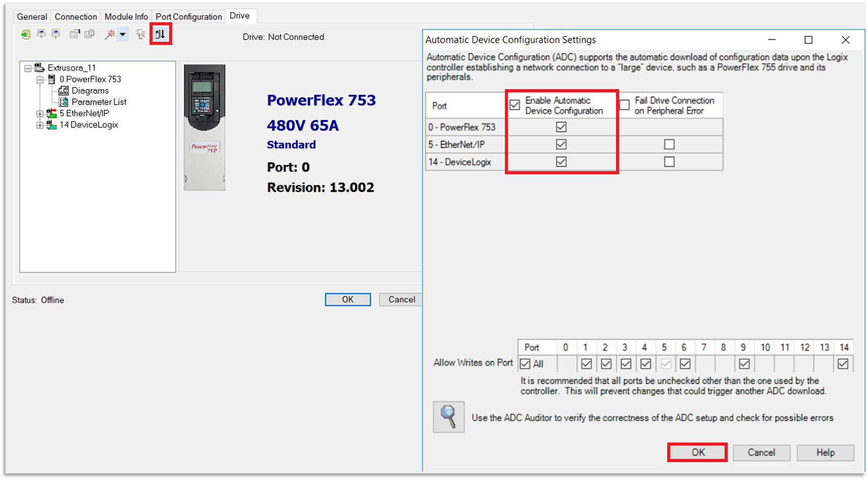Viewport: 868px width, 480px height.
Task: Click the 'Revision: 13.002' text
Action: [321, 187]
